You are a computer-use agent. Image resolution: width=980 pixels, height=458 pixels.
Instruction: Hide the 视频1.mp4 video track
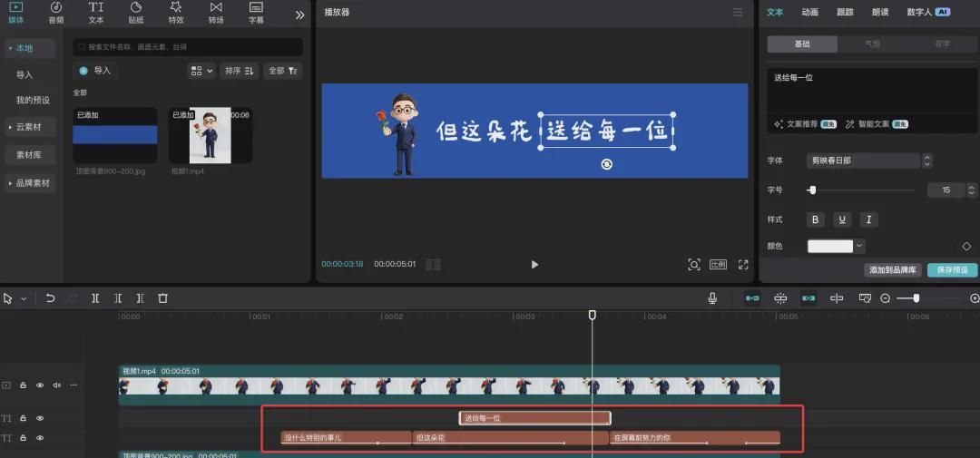40,385
